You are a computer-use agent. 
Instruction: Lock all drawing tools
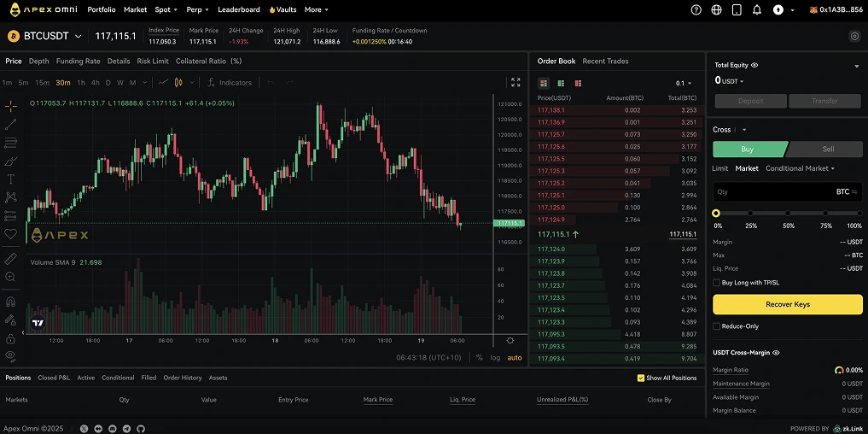(10, 338)
